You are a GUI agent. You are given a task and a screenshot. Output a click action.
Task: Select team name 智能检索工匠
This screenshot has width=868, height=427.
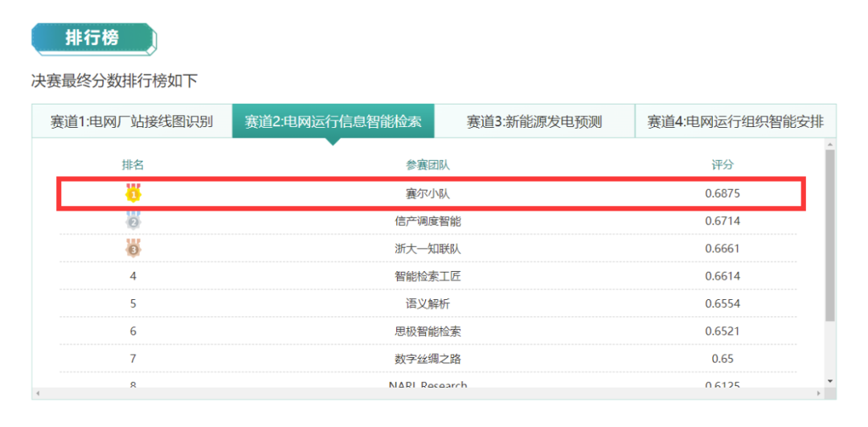428,277
